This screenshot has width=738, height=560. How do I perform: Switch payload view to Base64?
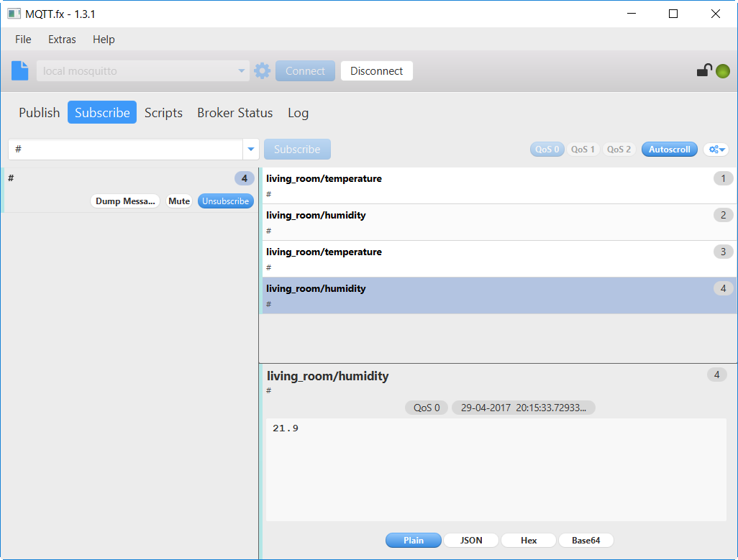(586, 541)
